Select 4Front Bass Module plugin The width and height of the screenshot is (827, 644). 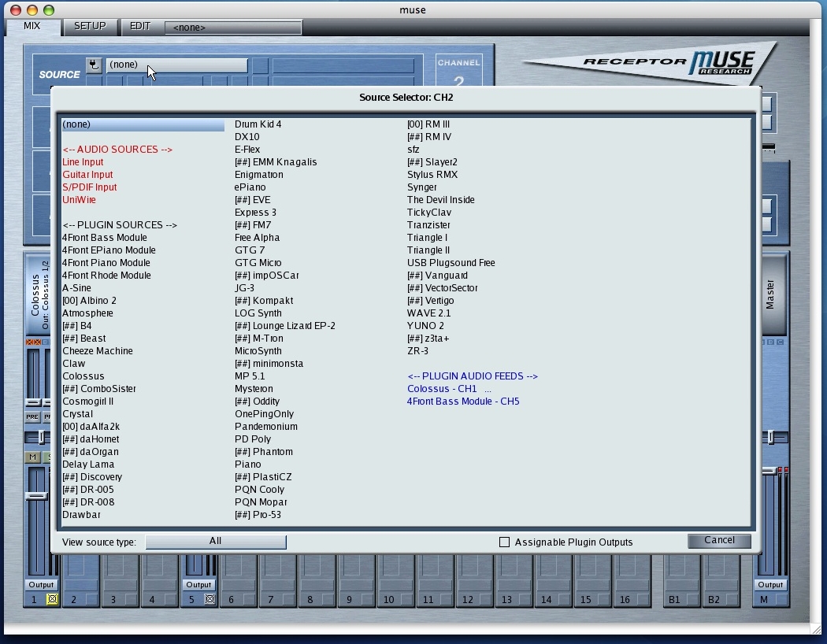tap(105, 238)
